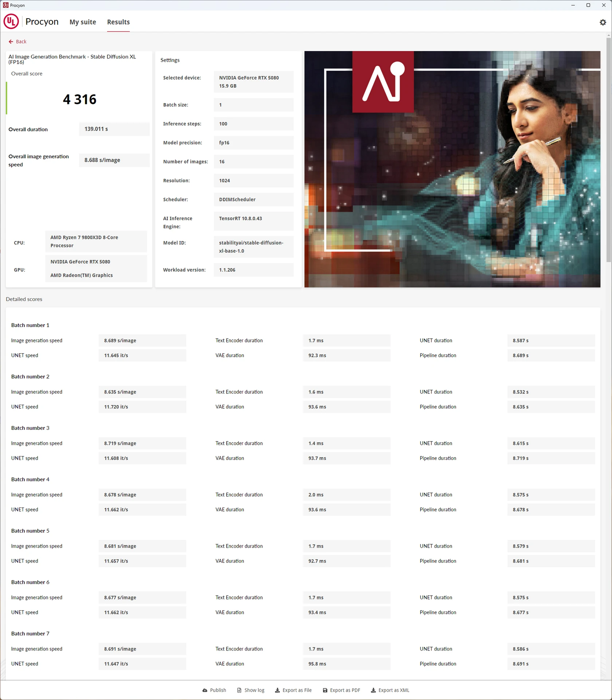Click the Batch number 1 heading
612x700 pixels.
[x=30, y=325]
